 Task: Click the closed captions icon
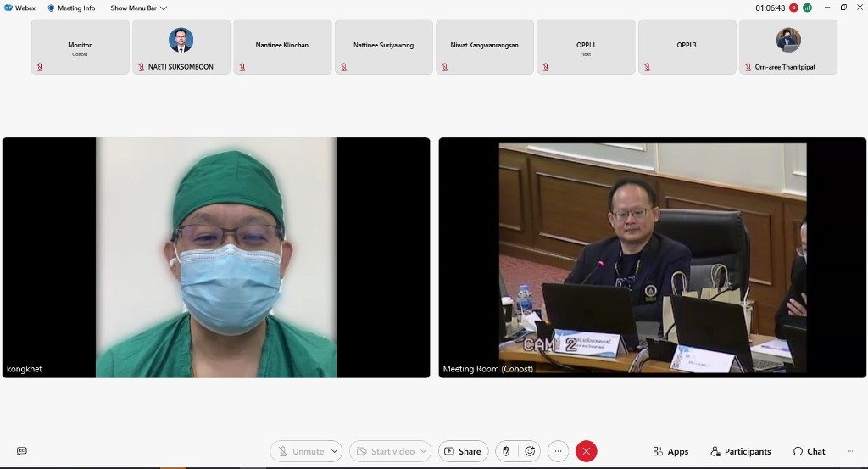[22, 451]
